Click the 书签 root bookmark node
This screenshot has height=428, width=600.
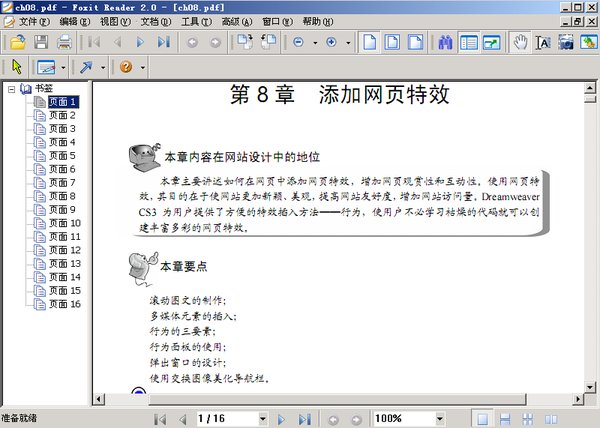(x=44, y=89)
